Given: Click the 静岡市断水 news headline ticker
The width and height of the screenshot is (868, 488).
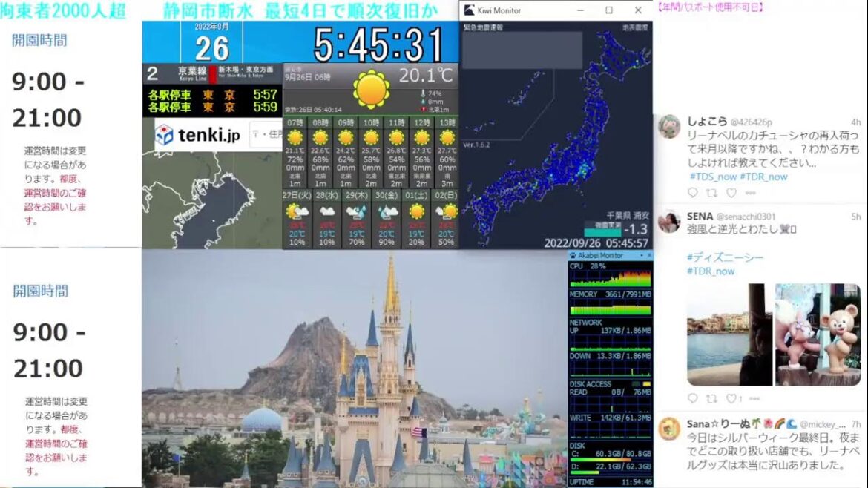Looking at the screenshot, I should [300, 10].
